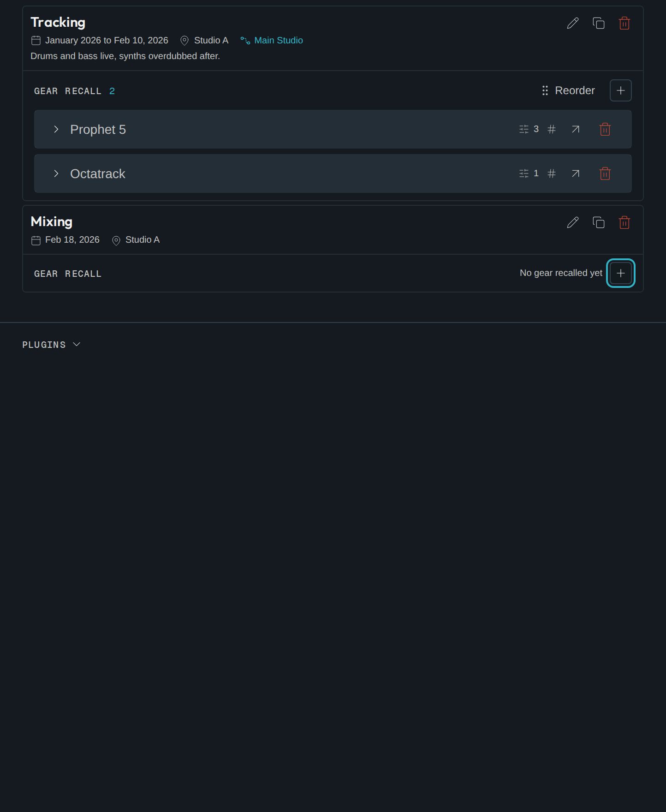
Task: Click the Prophet 5 gear name
Action: (98, 129)
